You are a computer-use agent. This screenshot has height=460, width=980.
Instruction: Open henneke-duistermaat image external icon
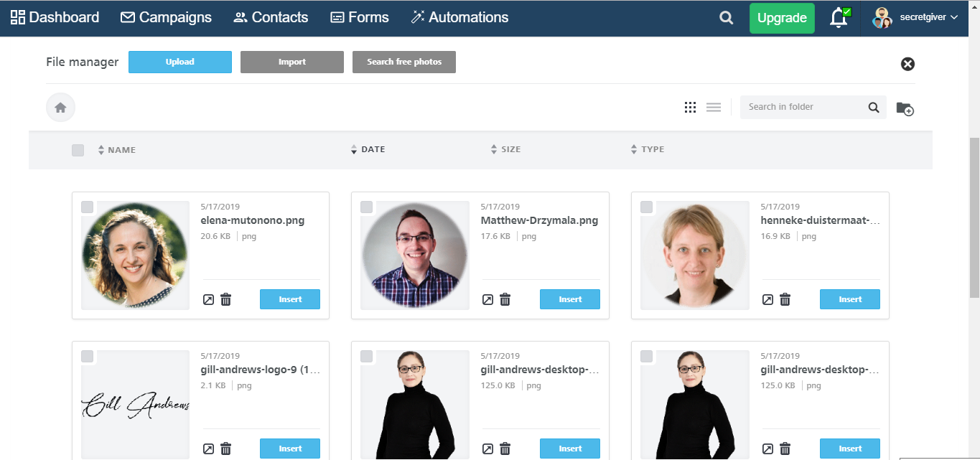coord(767,299)
